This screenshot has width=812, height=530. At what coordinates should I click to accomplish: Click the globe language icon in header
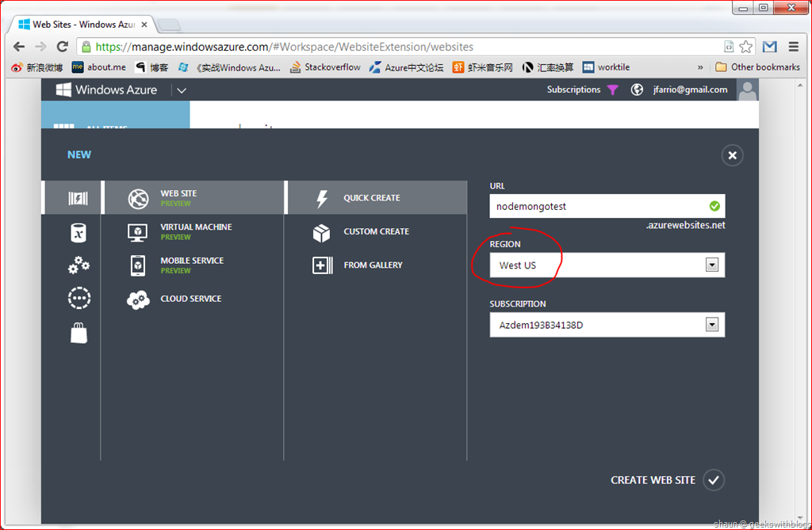point(637,90)
